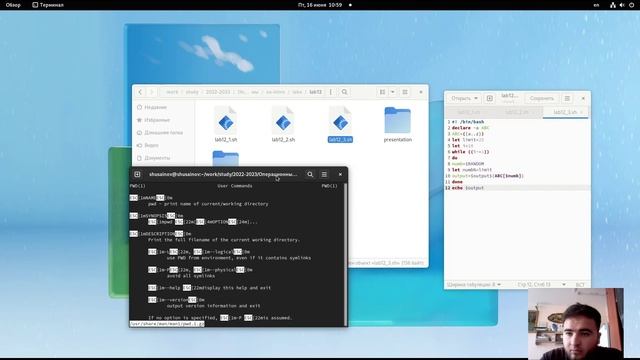Open Домашняя папка in file manager sidebar
640x360 pixels.
[x=163, y=132]
